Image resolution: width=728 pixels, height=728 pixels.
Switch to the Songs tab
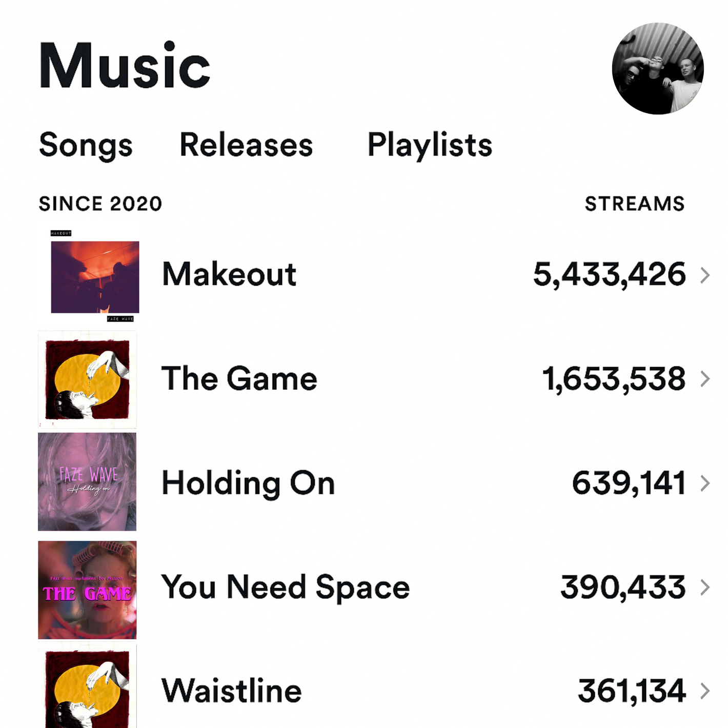[86, 145]
